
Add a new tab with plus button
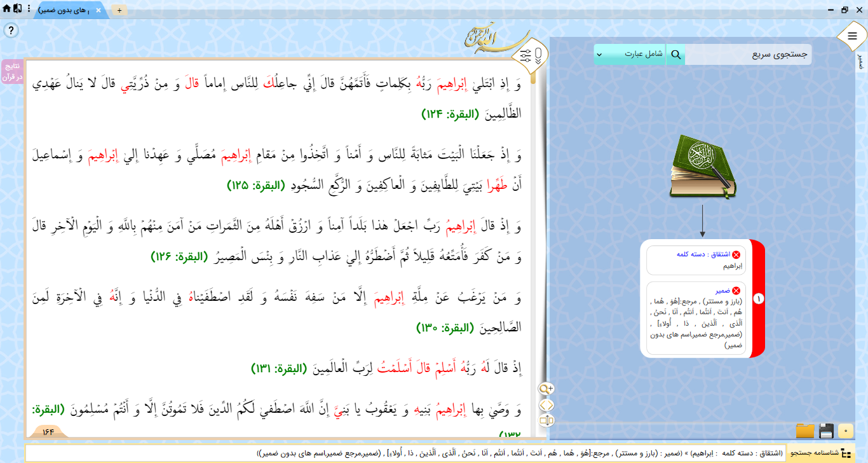point(119,11)
